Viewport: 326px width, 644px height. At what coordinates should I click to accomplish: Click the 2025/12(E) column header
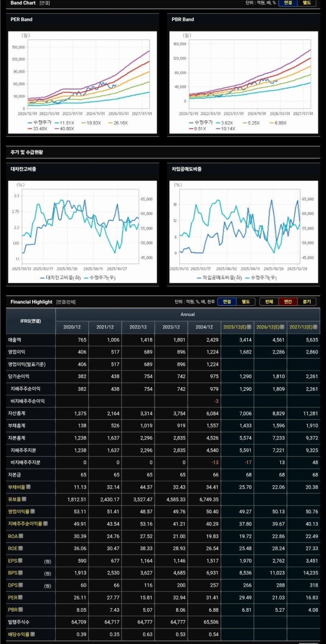coord(237,327)
